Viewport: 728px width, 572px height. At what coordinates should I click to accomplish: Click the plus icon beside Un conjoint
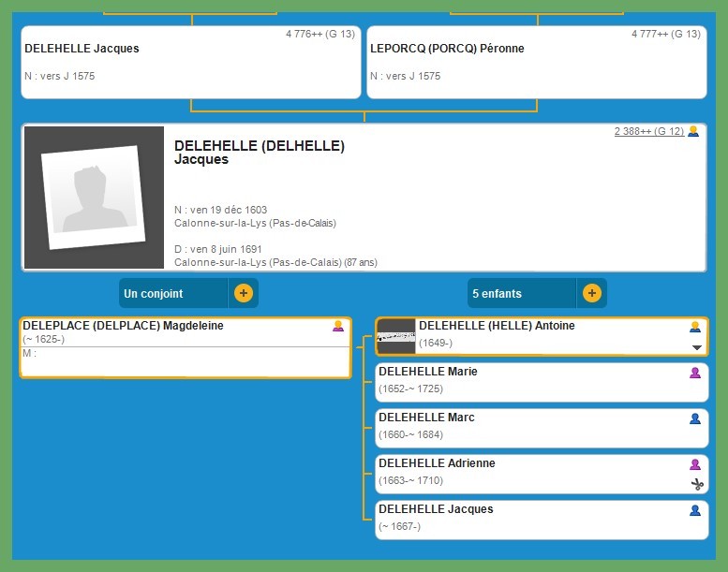tap(243, 293)
